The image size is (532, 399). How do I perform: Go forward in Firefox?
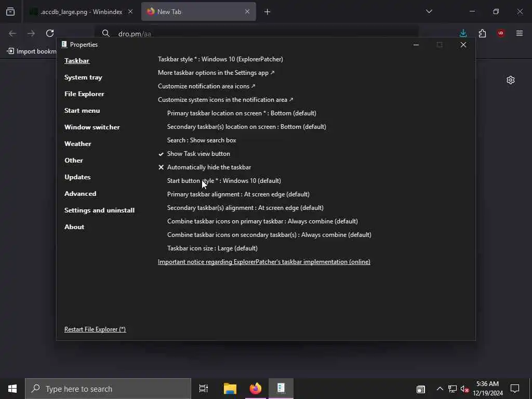pos(31,33)
